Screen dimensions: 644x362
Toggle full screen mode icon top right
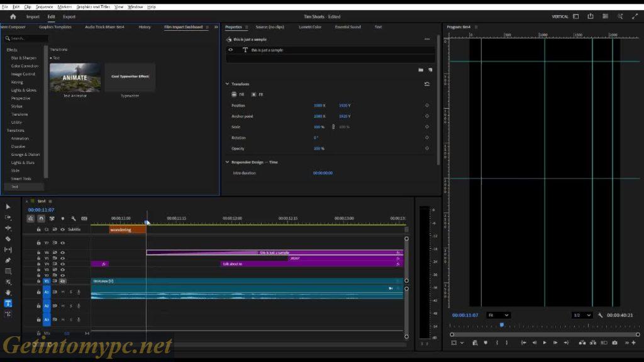point(635,16)
